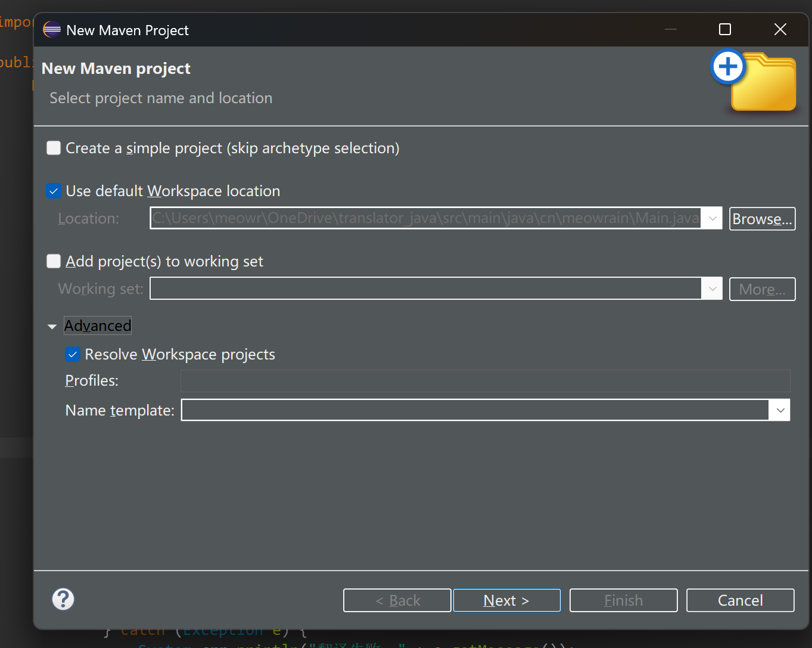The width and height of the screenshot is (812, 648).
Task: Open the Location path dropdown
Action: pos(712,219)
